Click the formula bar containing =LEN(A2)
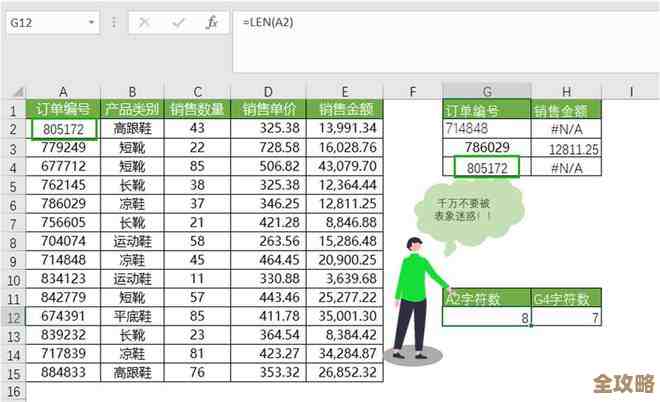Image resolution: width=660 pixels, height=402 pixels. pyautogui.click(x=446, y=41)
